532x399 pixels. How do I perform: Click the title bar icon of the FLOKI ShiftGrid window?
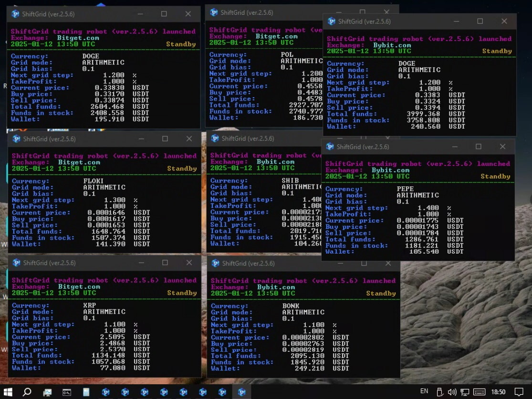pyautogui.click(x=16, y=139)
